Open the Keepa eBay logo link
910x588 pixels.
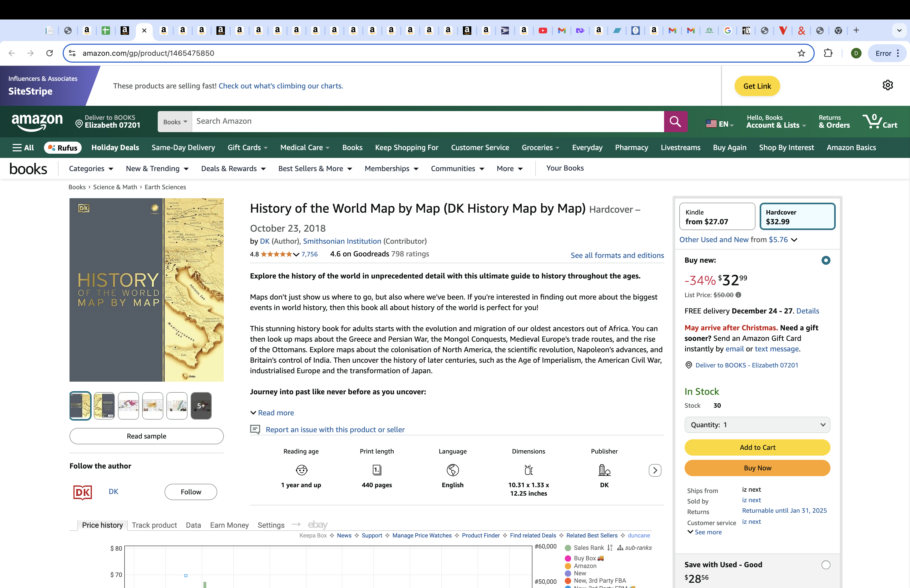tap(318, 525)
